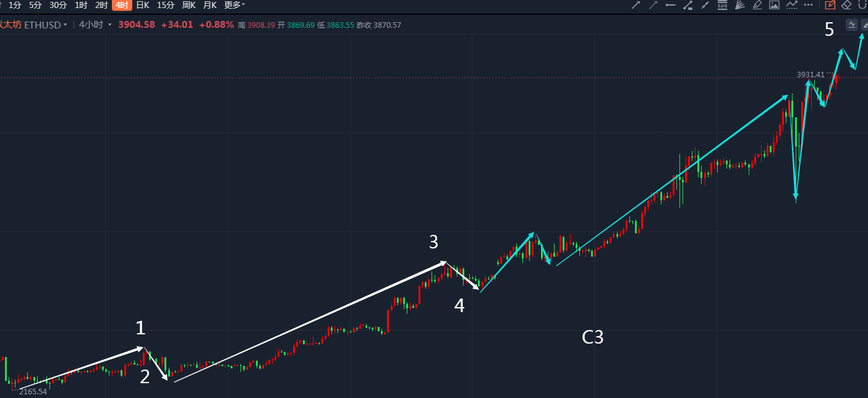Screen dimensions: 868x398
Task: Select the highlighter marker tool
Action: 757,5
